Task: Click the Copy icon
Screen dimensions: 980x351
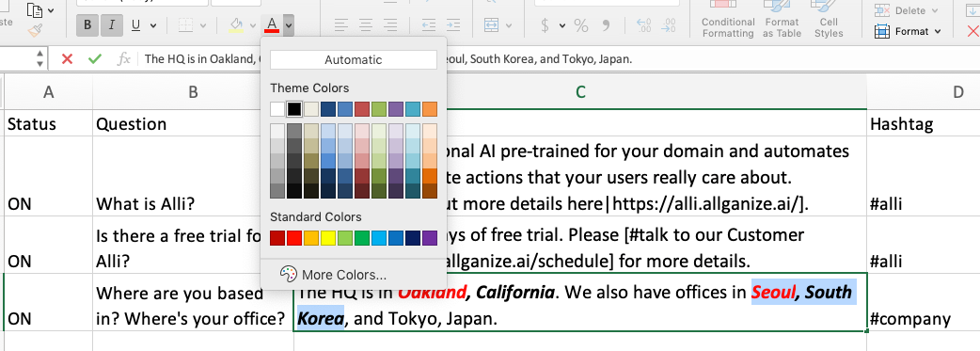Action: pos(36,10)
